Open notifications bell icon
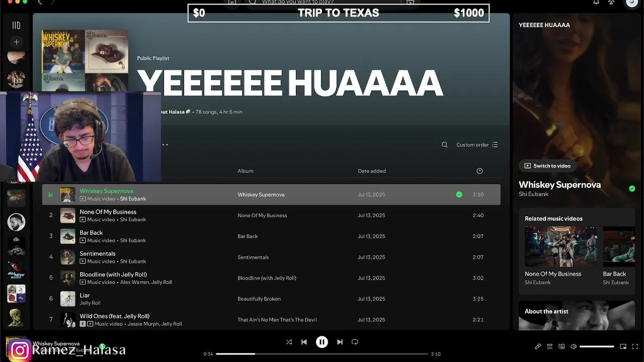This screenshot has height=362, width=644. pyautogui.click(x=596, y=3)
